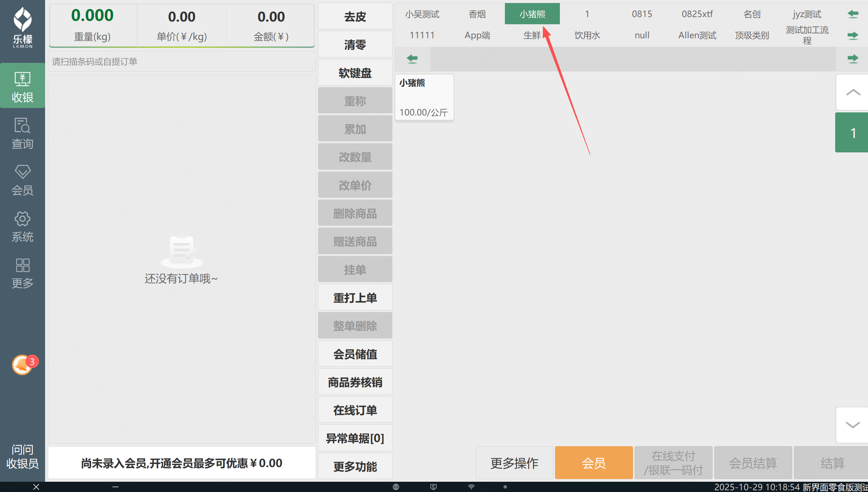Switch to the 香烟 category tab
Image resolution: width=868 pixels, height=492 pixels.
pyautogui.click(x=477, y=14)
